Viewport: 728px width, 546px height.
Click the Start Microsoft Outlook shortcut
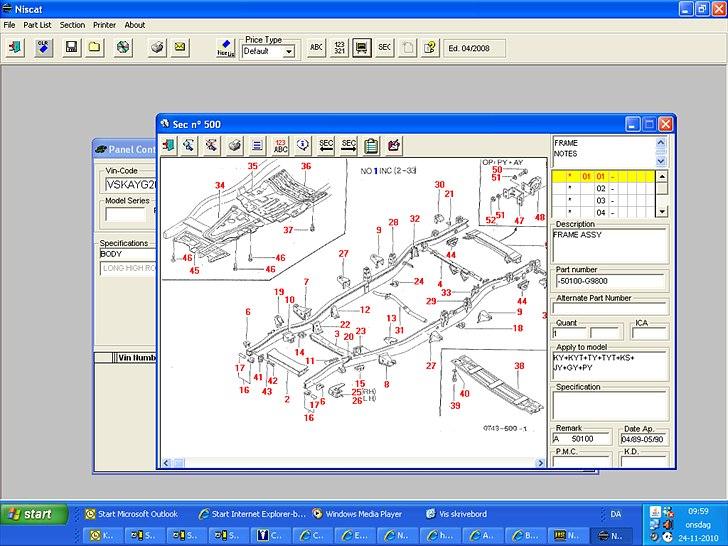click(x=134, y=514)
